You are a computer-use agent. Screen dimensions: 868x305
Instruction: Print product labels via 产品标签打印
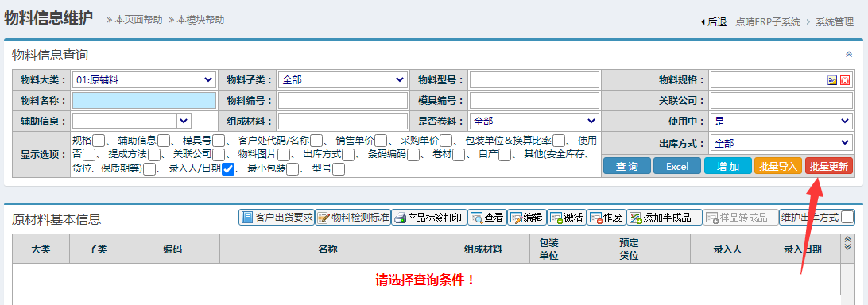coord(429,218)
